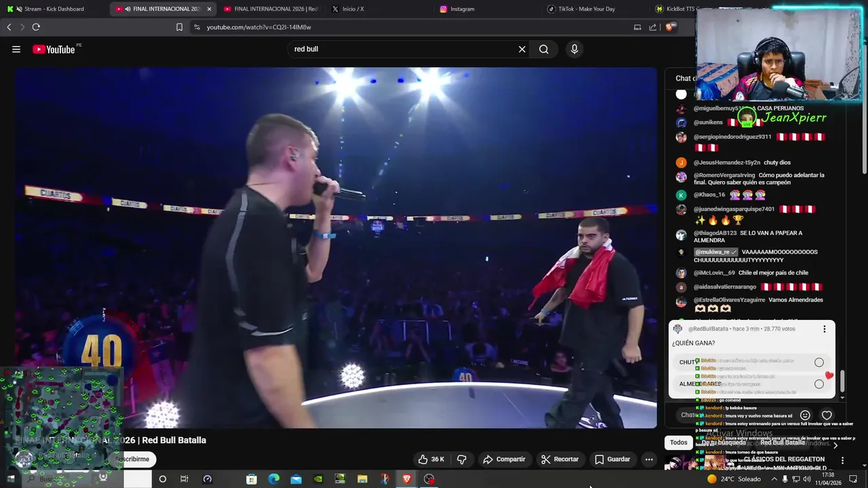
Task: Click the "¿QUIÉN GANA?" poll question
Action: pyautogui.click(x=693, y=343)
